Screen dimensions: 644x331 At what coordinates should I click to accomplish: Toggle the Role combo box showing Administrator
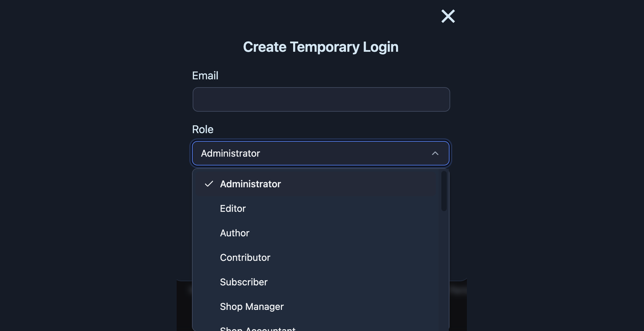[x=321, y=154]
